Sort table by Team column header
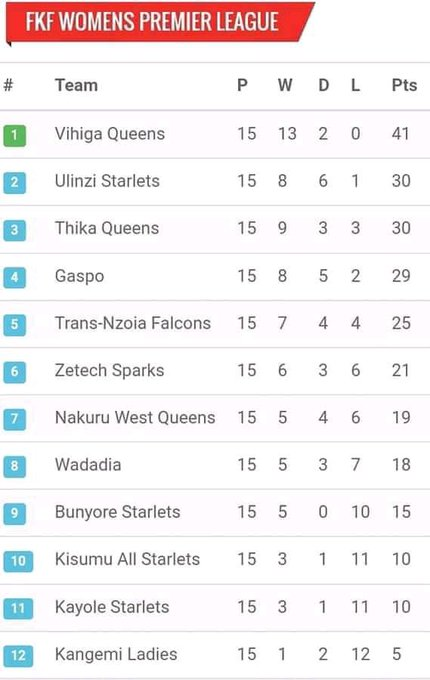This screenshot has width=430, height=680. coord(76,85)
